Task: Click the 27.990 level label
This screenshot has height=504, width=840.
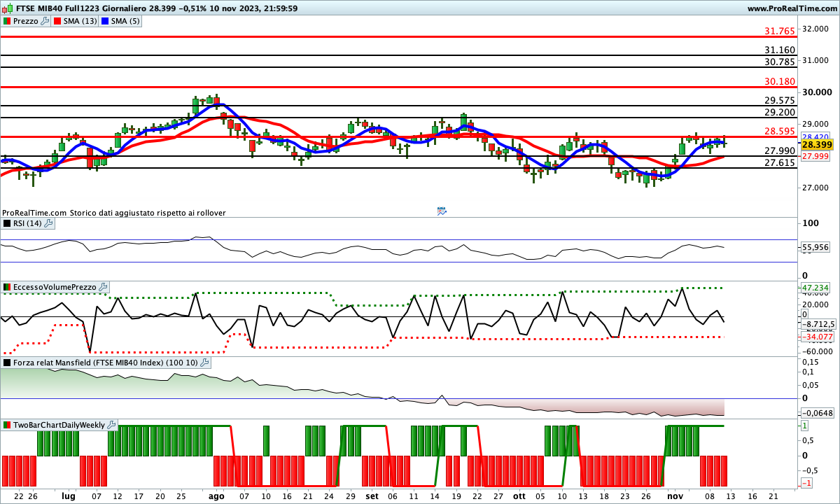Action: pos(780,151)
